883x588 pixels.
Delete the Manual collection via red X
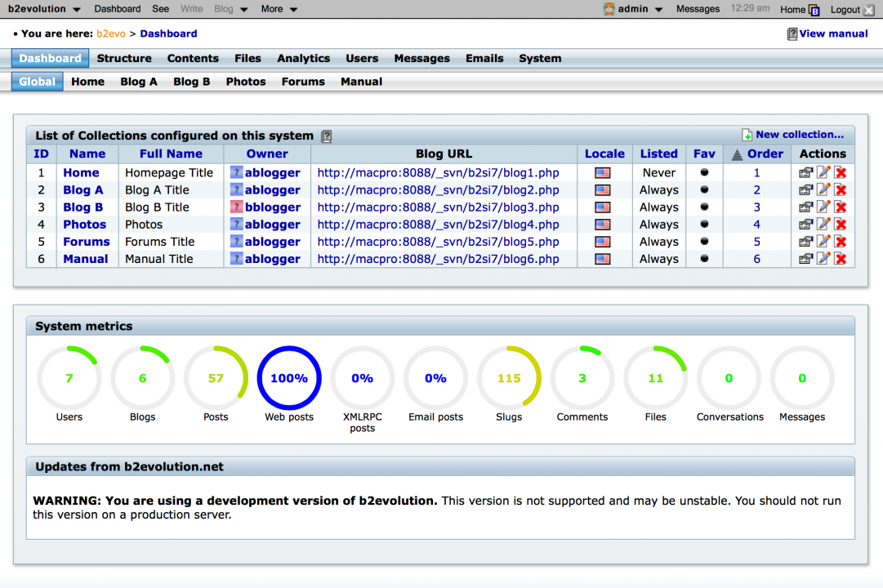pos(841,259)
